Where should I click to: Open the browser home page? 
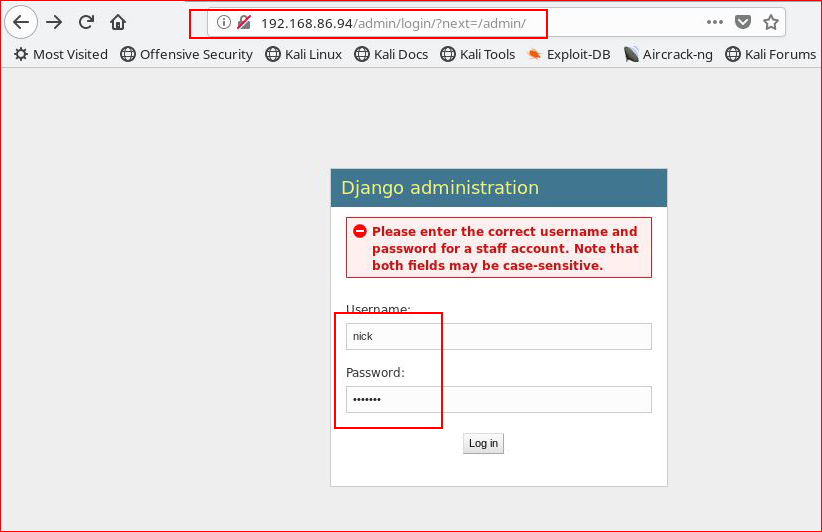(x=118, y=23)
